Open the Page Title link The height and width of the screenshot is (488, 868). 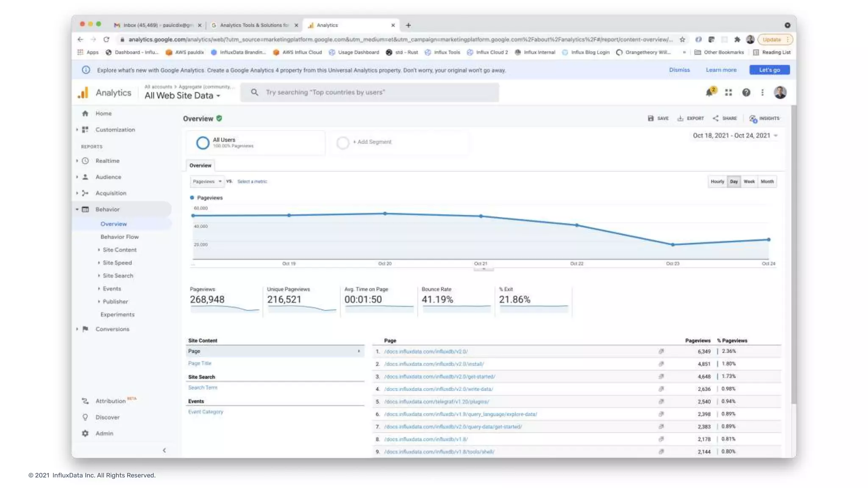click(x=200, y=363)
